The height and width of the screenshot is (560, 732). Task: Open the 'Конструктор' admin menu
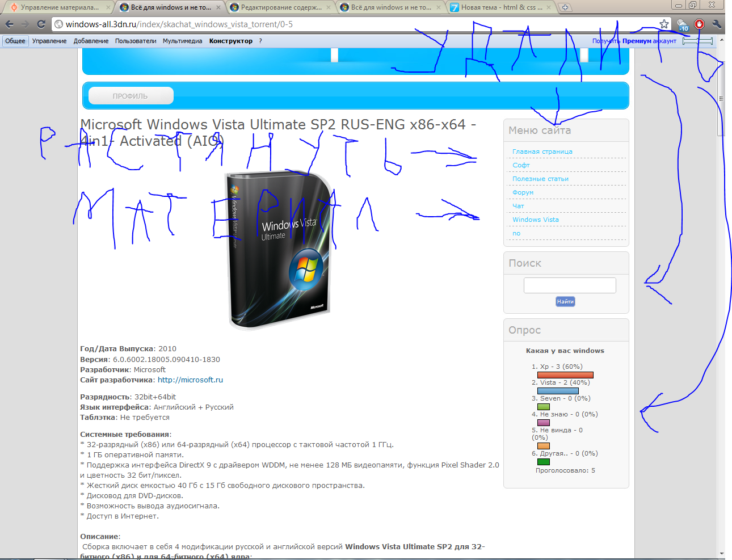point(231,41)
